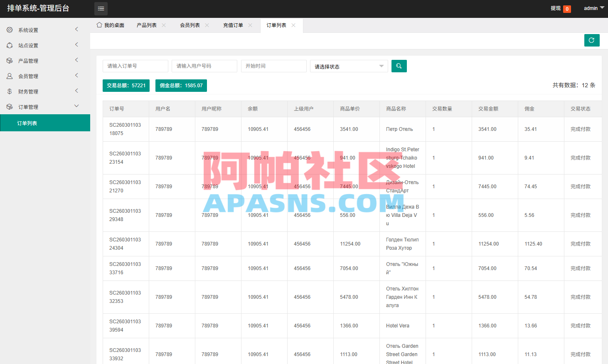Click the 佣金总额 1585.07 button

pos(181,86)
